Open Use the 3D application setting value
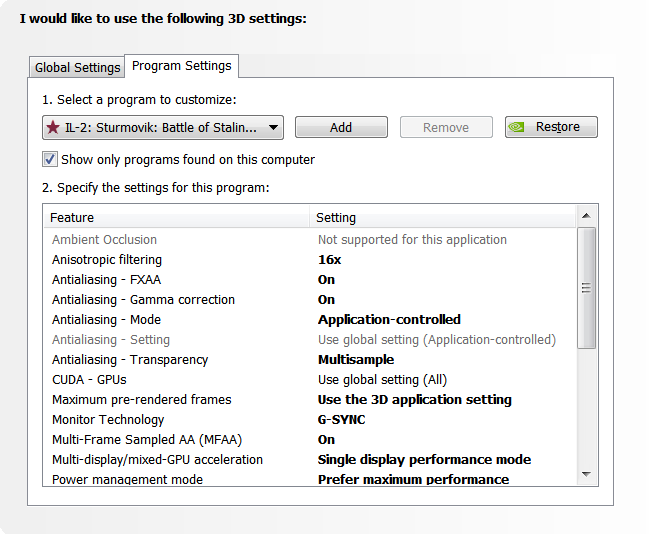 tap(415, 399)
